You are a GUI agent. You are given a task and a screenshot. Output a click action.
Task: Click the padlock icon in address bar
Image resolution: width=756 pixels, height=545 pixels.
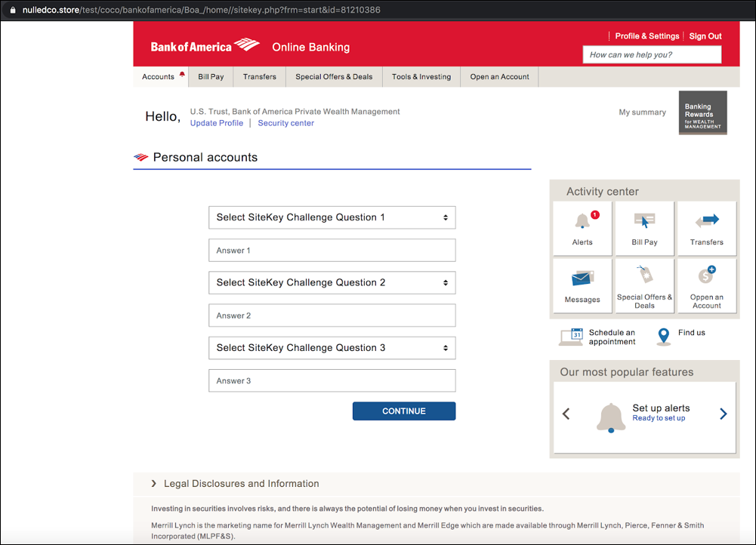13,10
